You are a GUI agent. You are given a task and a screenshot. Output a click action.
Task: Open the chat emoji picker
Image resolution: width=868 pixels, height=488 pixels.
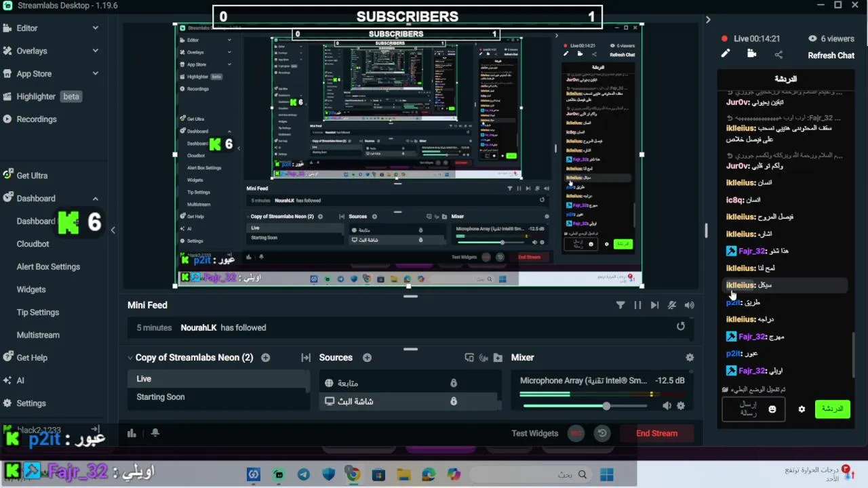coord(772,409)
